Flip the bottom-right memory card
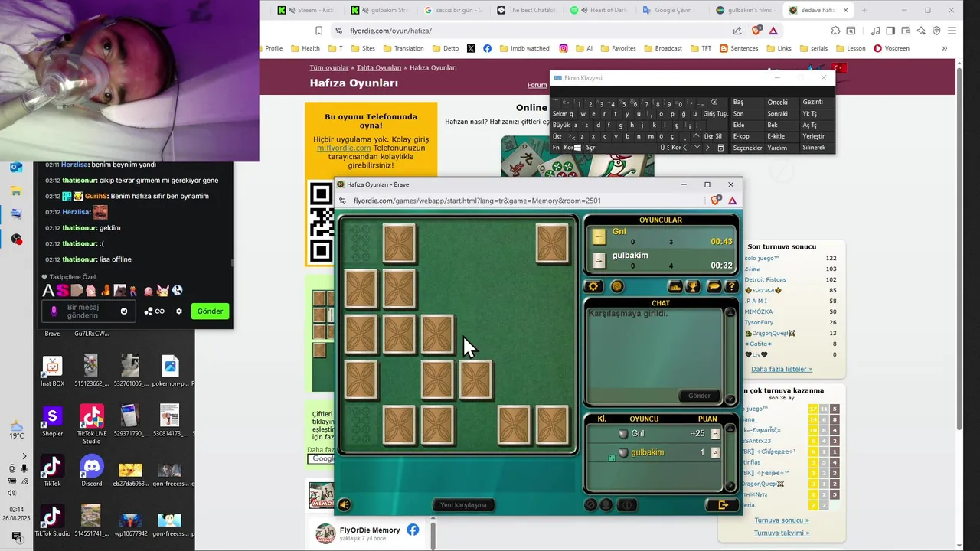 click(552, 425)
